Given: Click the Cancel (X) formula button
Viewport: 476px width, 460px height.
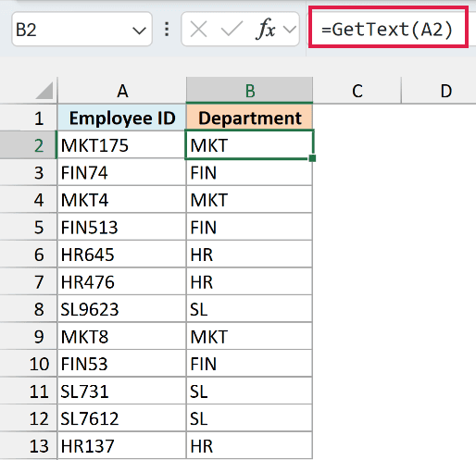Looking at the screenshot, I should [x=198, y=30].
